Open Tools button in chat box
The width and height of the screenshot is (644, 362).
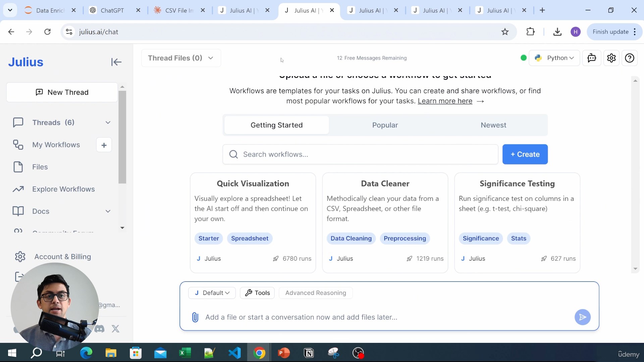[257, 293]
